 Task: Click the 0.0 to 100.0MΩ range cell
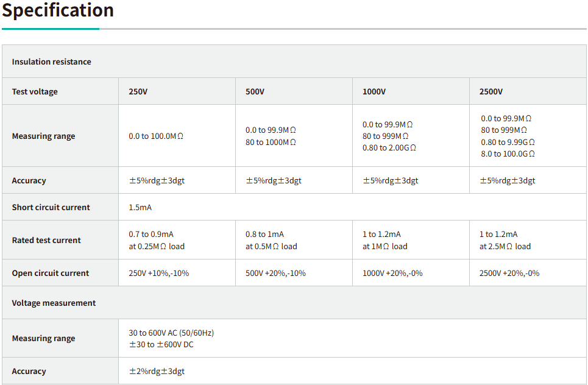coord(156,136)
